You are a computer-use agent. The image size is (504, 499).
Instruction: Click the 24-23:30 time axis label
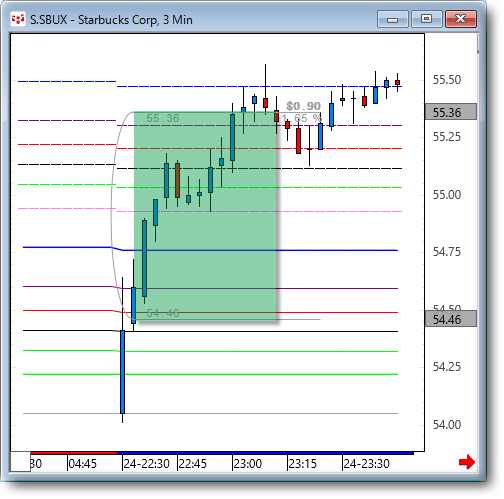(367, 464)
